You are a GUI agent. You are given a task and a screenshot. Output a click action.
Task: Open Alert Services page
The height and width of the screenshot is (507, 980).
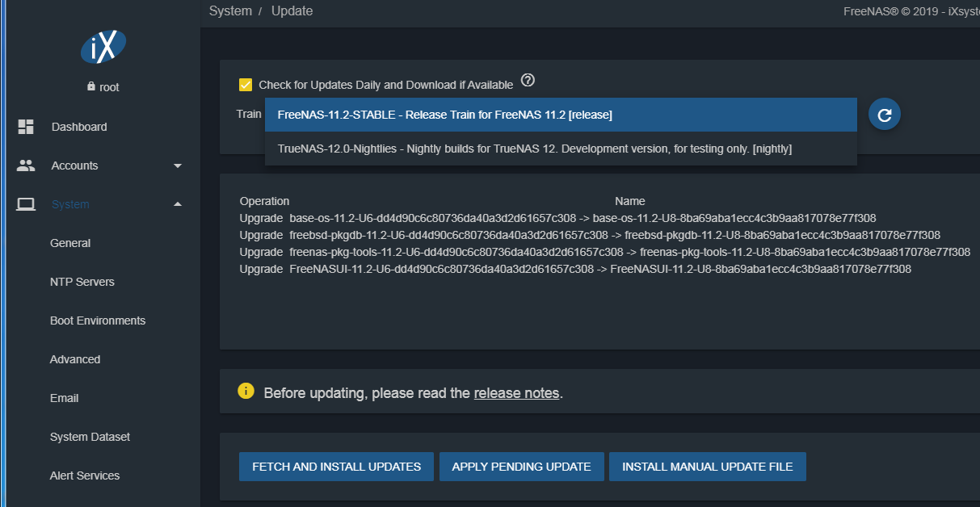(x=85, y=476)
